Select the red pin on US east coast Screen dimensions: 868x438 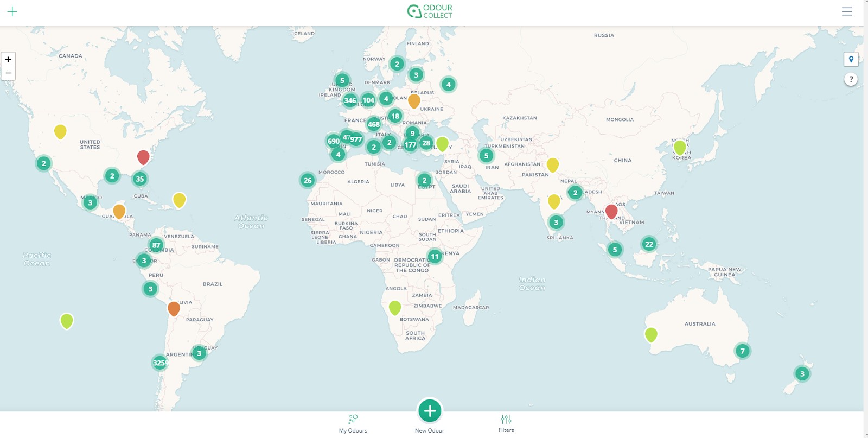(x=143, y=157)
